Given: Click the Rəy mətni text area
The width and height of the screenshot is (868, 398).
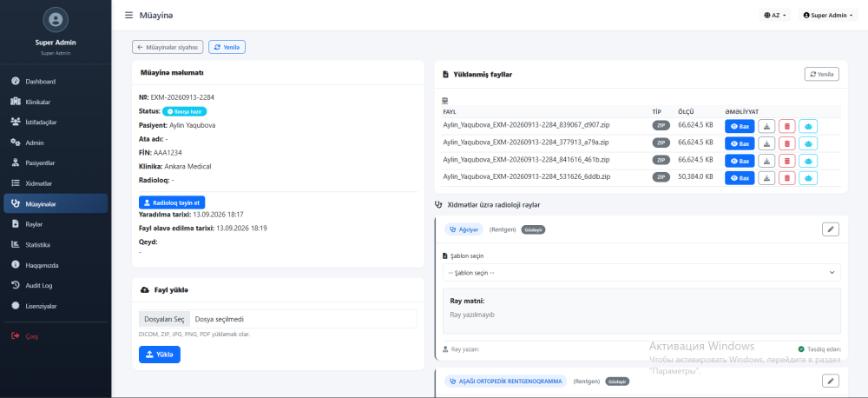Looking at the screenshot, I should point(641,311).
